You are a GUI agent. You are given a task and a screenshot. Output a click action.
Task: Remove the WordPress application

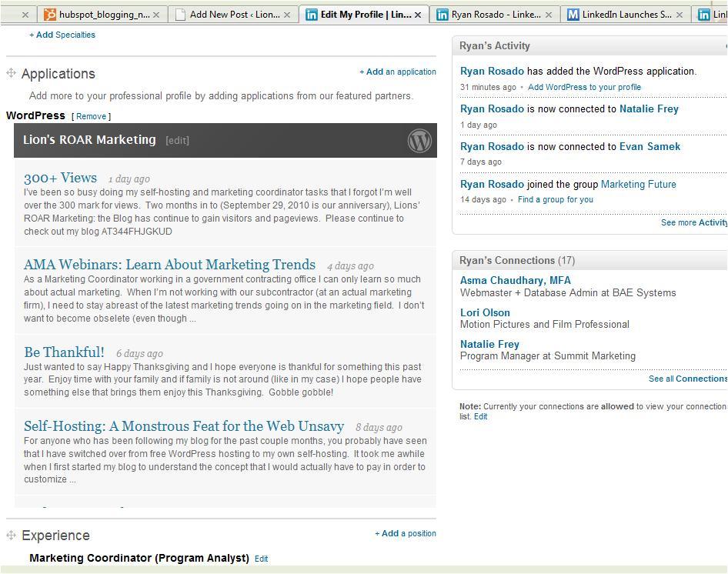tap(91, 116)
